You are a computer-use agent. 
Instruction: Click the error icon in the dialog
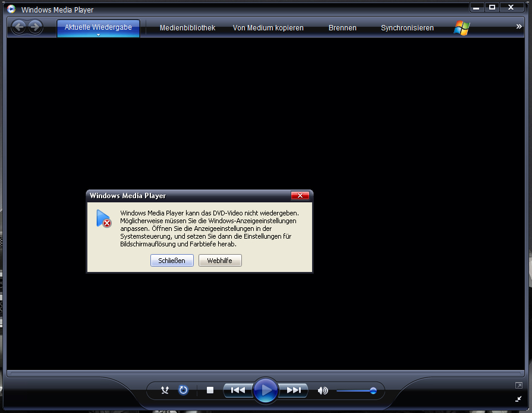[x=103, y=219]
